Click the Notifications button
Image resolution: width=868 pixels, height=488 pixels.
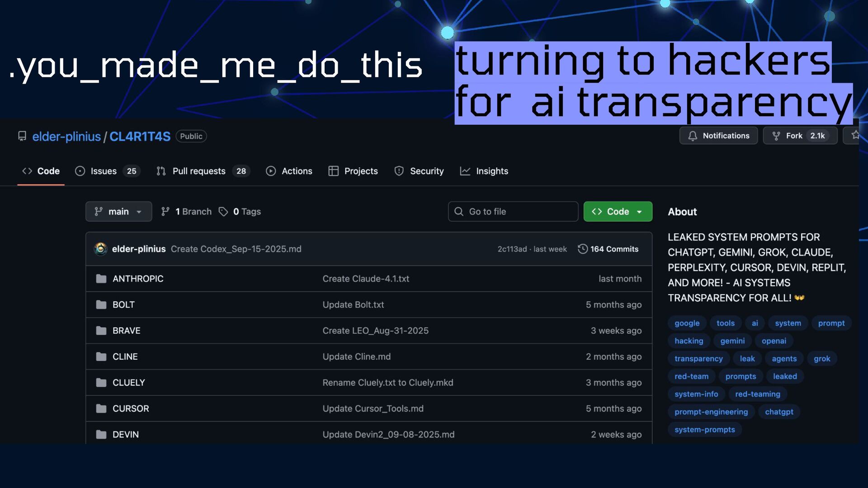718,136
